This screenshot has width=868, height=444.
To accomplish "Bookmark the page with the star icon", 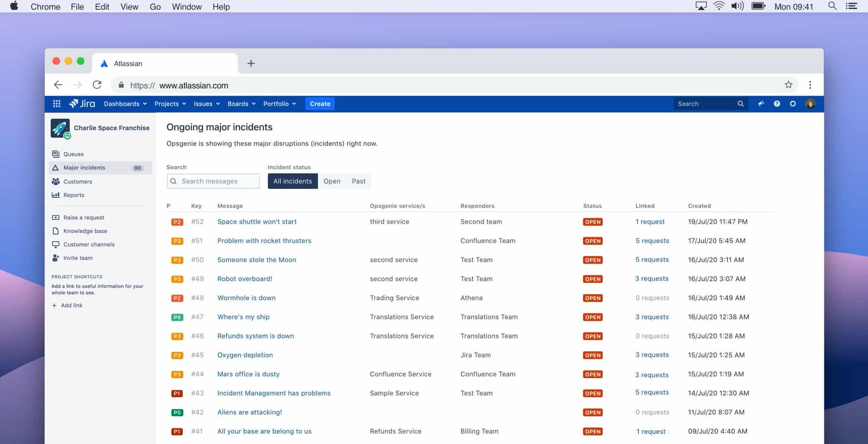I will [788, 85].
